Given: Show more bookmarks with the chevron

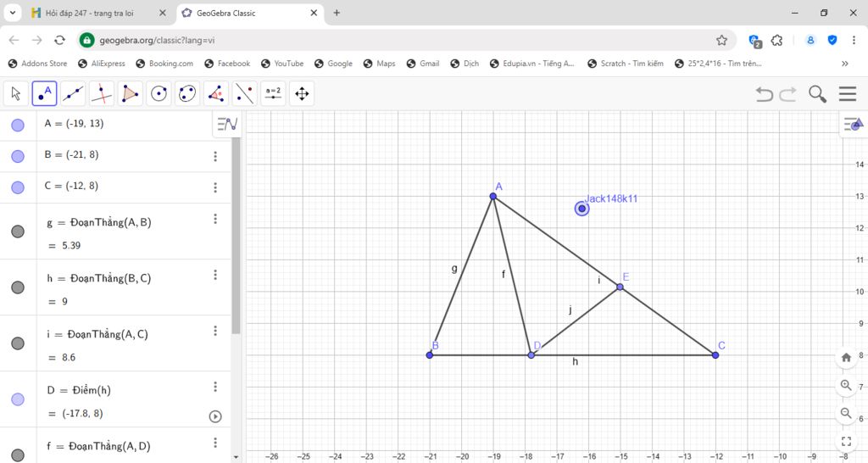Looking at the screenshot, I should coord(845,64).
